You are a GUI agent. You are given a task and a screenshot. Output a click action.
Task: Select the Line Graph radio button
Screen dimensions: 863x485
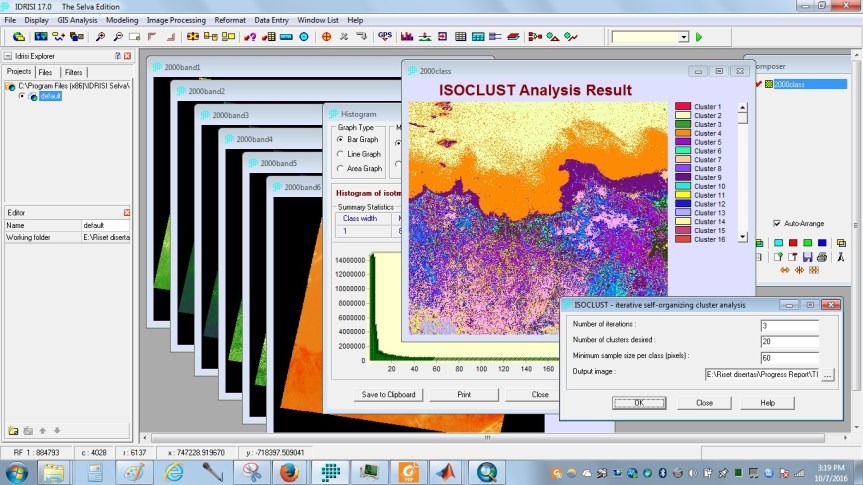point(340,154)
